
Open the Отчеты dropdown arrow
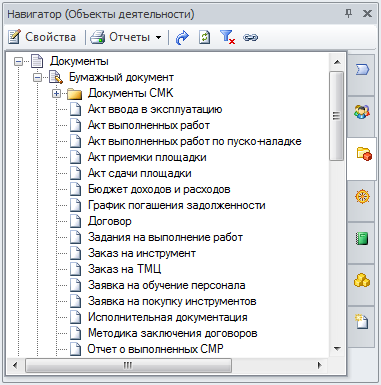[159, 37]
